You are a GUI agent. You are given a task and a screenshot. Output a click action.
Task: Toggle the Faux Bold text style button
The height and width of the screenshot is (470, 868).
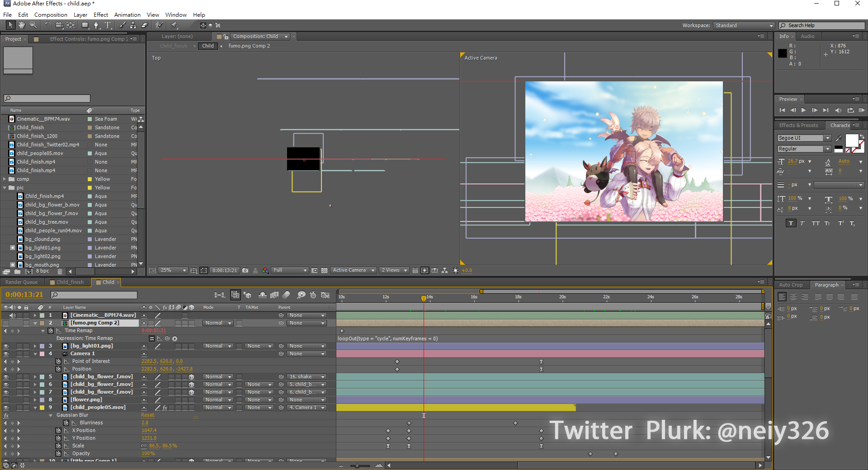coord(791,223)
